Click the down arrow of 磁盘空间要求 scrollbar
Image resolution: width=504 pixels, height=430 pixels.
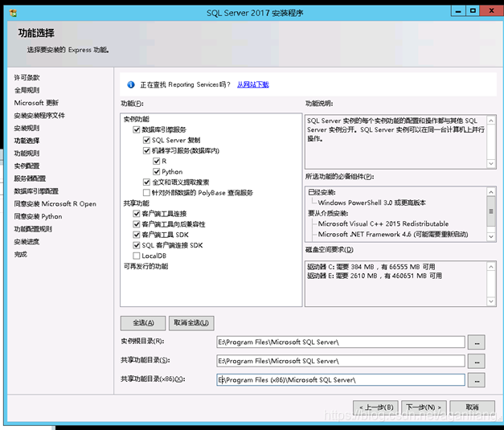(x=491, y=301)
